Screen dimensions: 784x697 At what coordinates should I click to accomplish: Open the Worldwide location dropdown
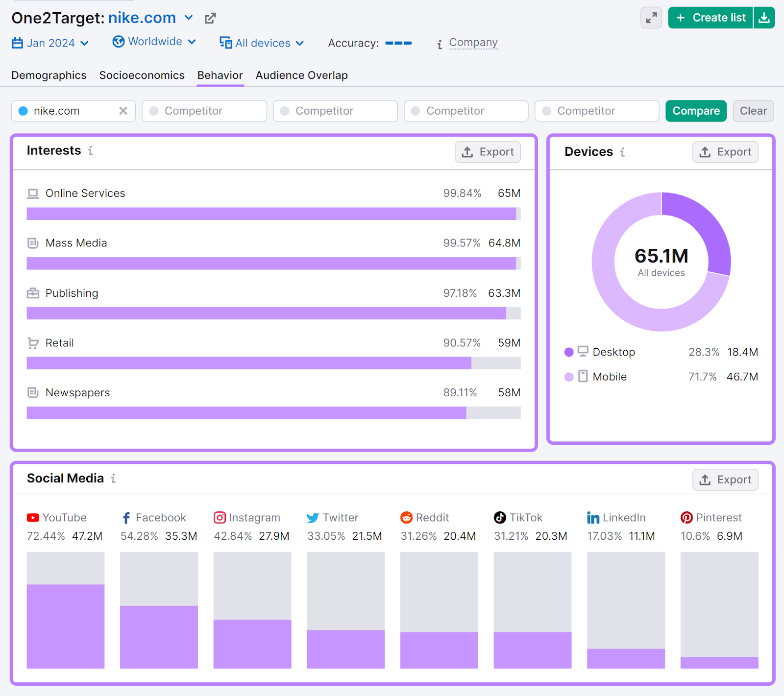coord(154,42)
